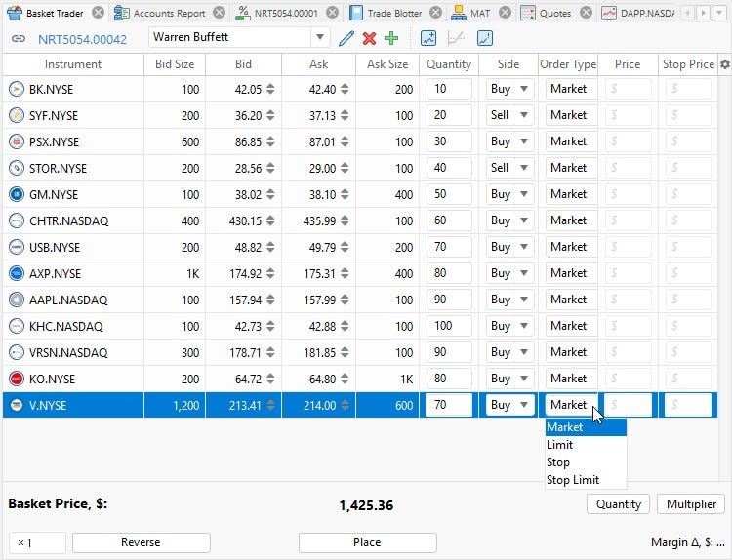Click the USB.NYSE instrument logo
Screen dimensions: 732x560
(17, 247)
